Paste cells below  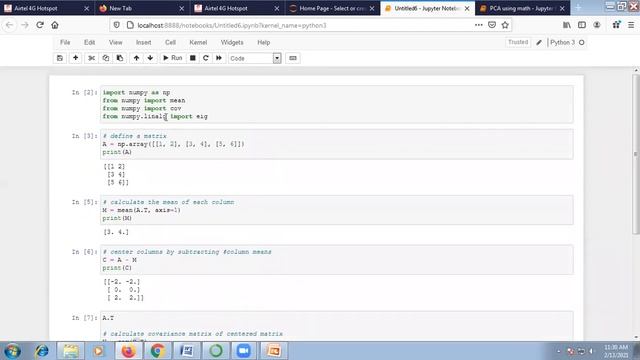(x=120, y=58)
